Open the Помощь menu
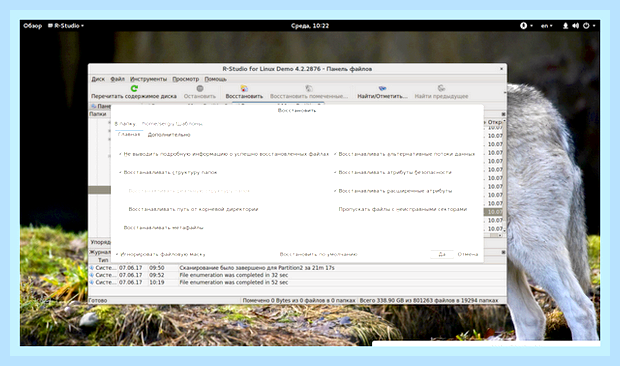This screenshot has width=620, height=366. tap(215, 79)
